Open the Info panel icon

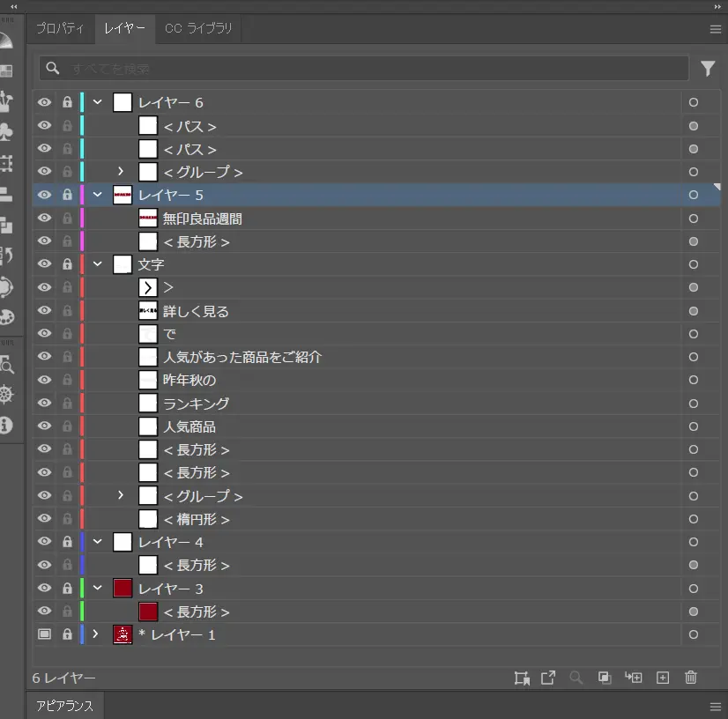pyautogui.click(x=6, y=425)
